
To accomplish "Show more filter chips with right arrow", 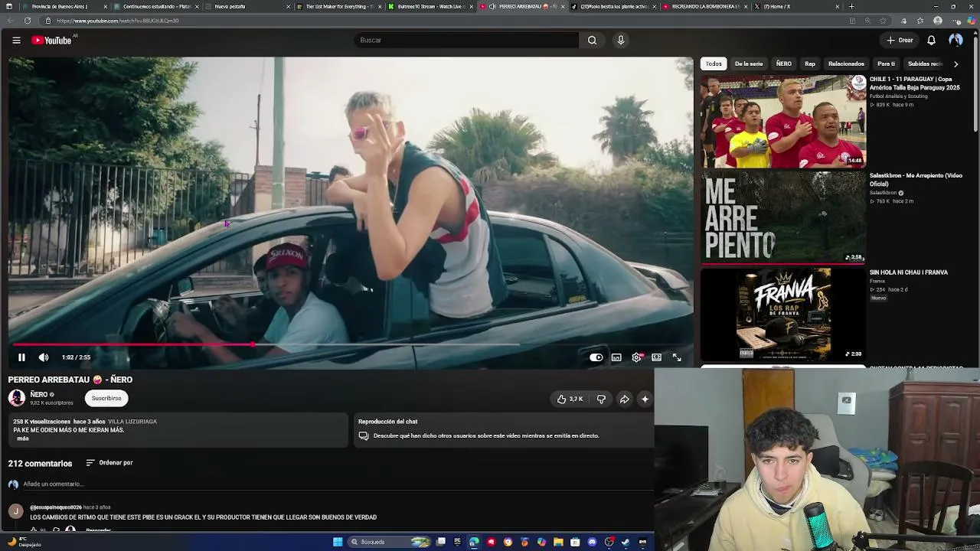I will pyautogui.click(x=955, y=64).
